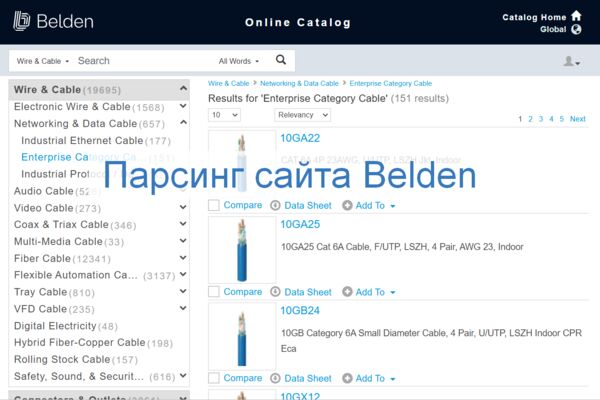The image size is (600, 400).
Task: Go to results page 4
Action: [x=551, y=119]
